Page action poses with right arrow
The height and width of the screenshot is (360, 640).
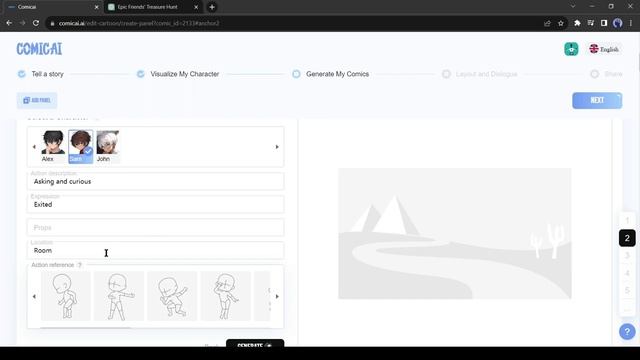tap(277, 297)
